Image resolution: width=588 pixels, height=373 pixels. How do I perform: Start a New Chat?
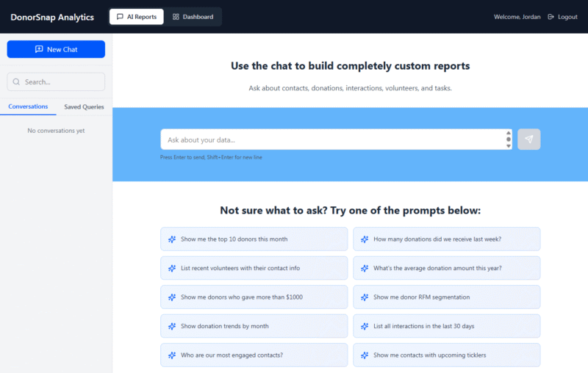click(x=56, y=49)
